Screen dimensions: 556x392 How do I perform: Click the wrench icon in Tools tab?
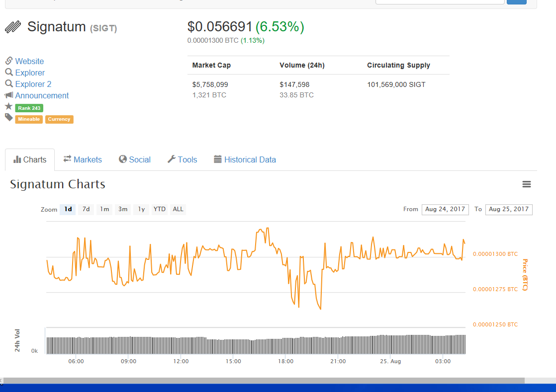pyautogui.click(x=171, y=159)
